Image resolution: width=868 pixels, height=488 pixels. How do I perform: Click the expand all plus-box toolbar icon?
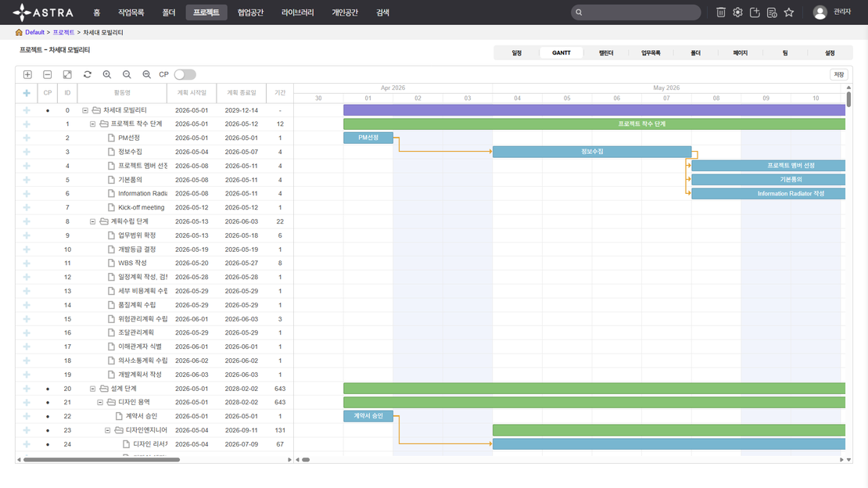coord(27,74)
